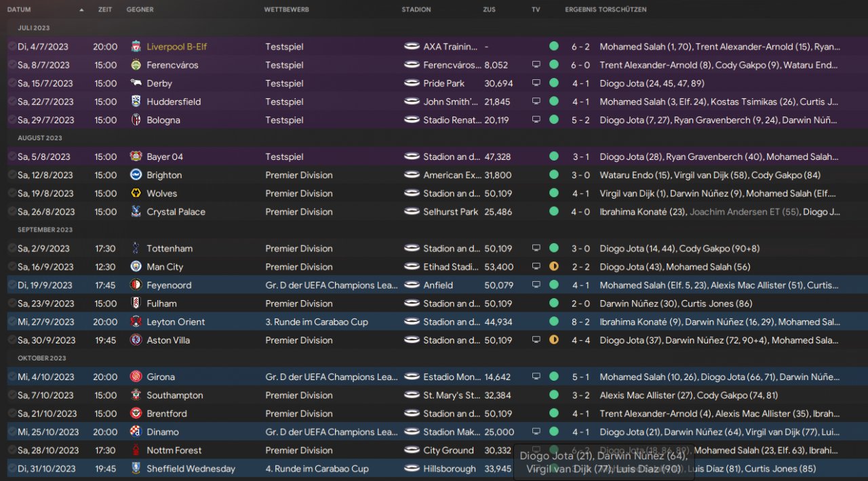Sort by the Ergebnis column header
This screenshot has width=868, height=481.
tap(581, 10)
